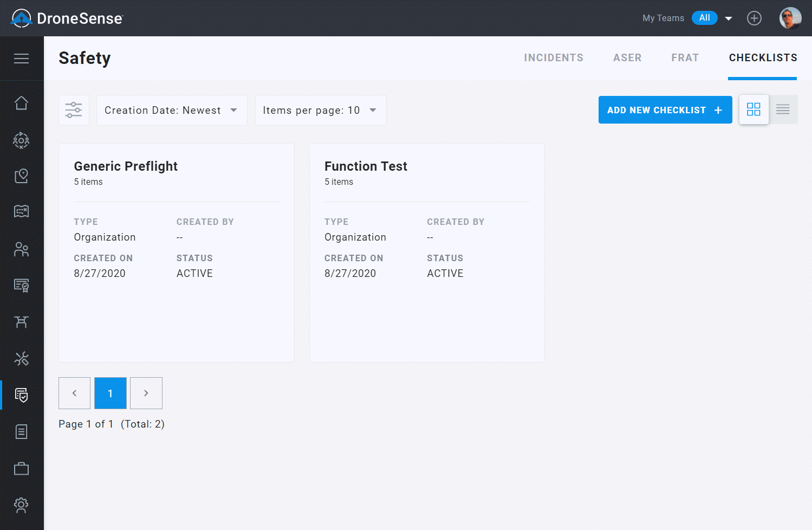Go to Home via house icon

22,103
